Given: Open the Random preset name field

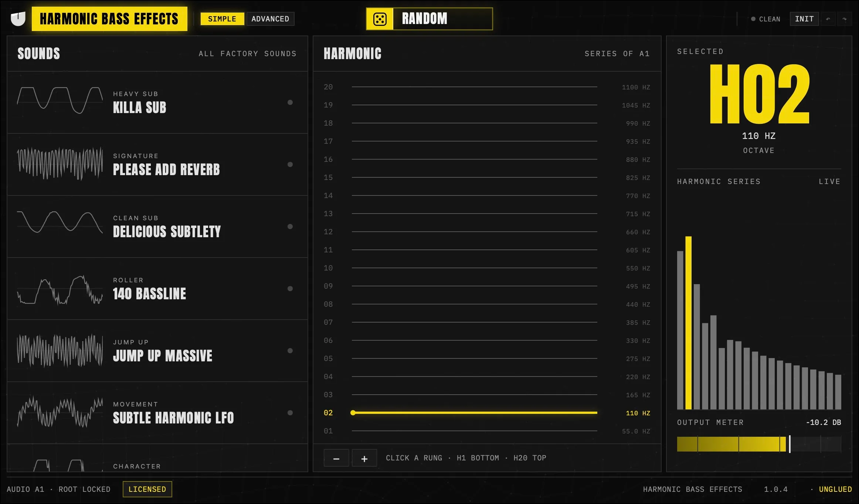Looking at the screenshot, I should tap(442, 19).
